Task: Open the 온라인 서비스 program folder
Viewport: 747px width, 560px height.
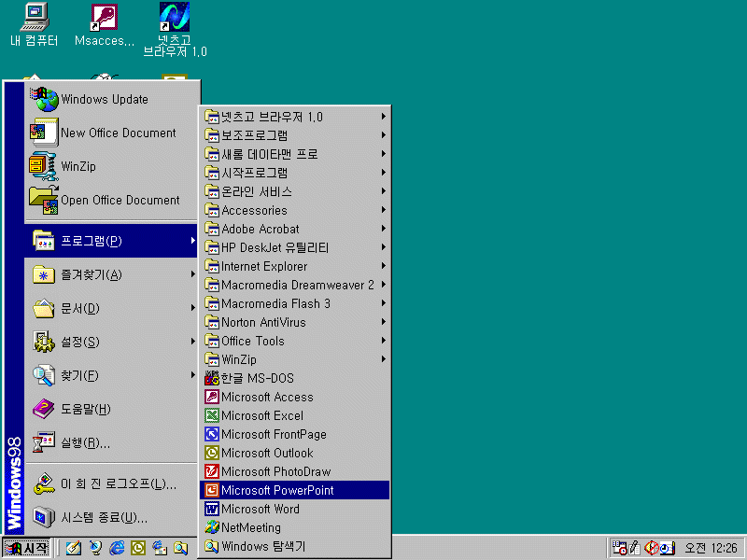Action: 295,191
